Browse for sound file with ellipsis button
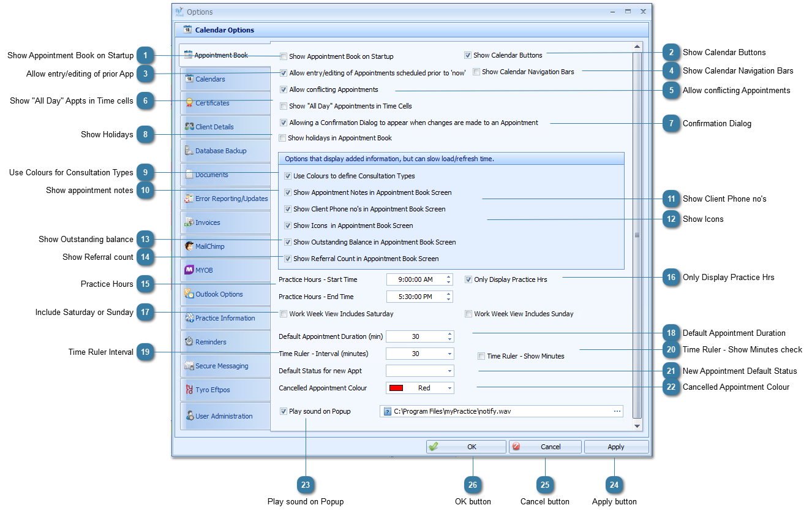 click(617, 411)
